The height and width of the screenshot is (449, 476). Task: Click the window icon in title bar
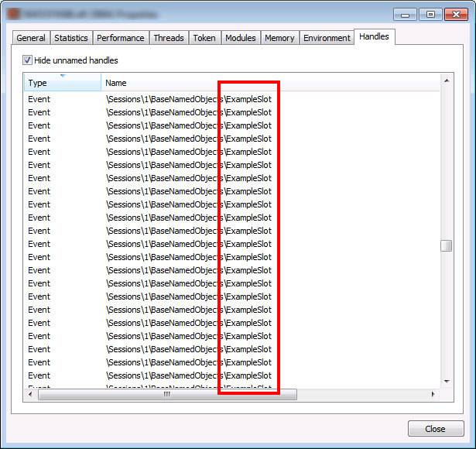pyautogui.click(x=14, y=14)
